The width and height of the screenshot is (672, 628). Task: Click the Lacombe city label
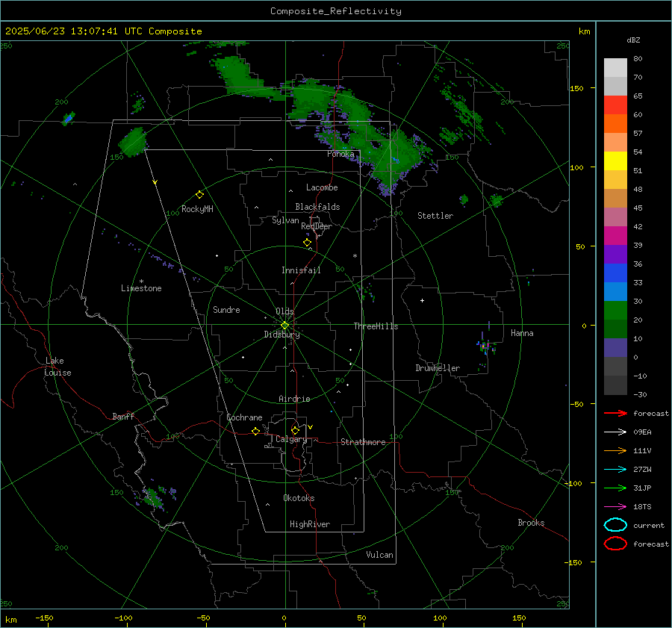point(322,187)
